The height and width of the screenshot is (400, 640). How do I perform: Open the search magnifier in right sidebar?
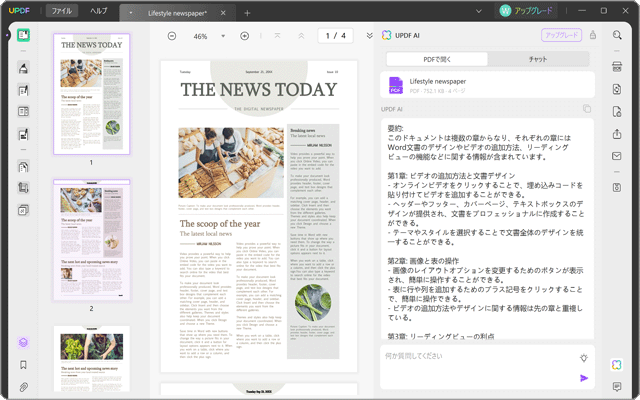(618, 36)
